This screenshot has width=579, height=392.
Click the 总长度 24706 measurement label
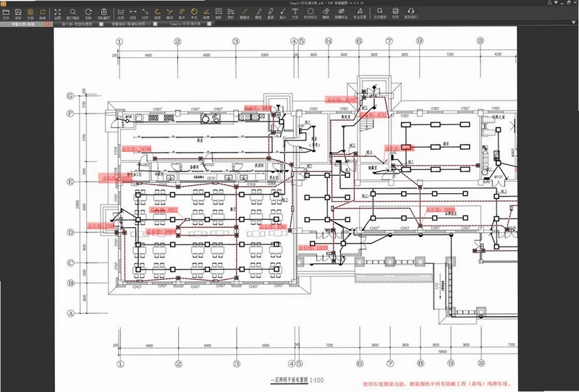point(137,149)
